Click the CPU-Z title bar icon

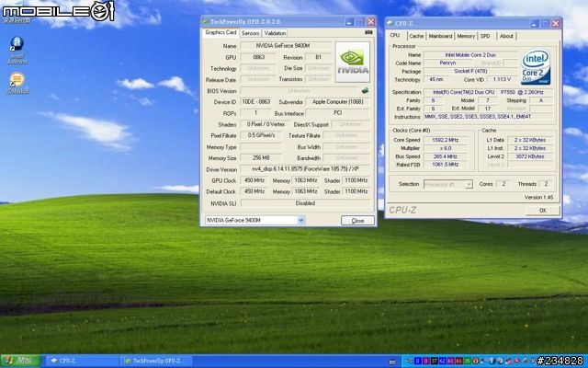(x=390, y=23)
